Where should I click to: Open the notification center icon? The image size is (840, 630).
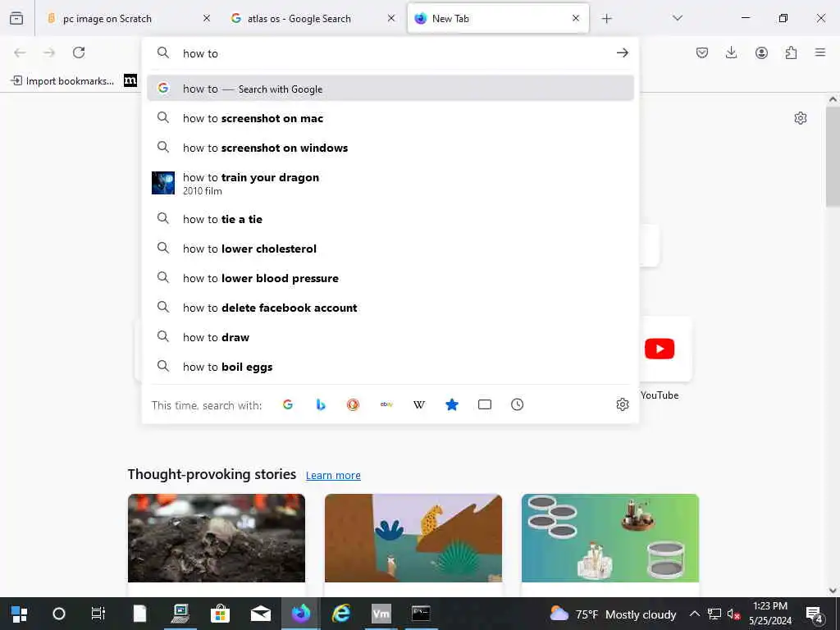tap(815, 614)
